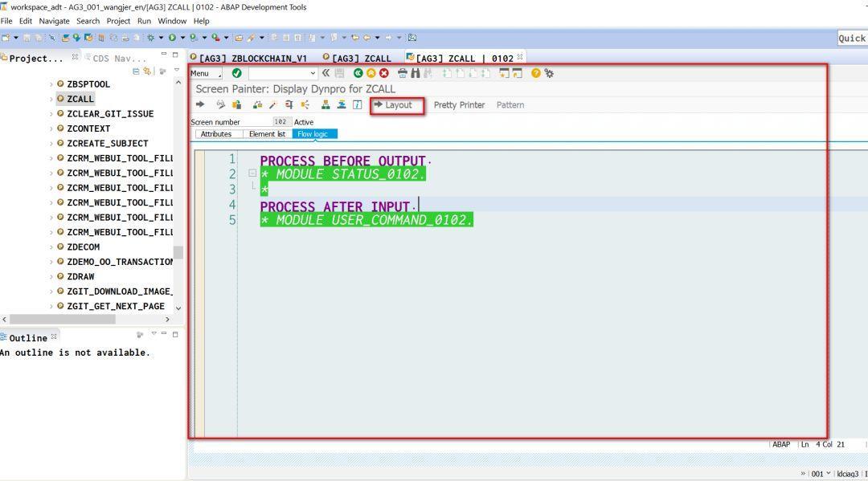Switch to [AG3] ZBLOCKCHAIN_V1 editor tab
Viewport: 868px width, 481px height.
248,58
